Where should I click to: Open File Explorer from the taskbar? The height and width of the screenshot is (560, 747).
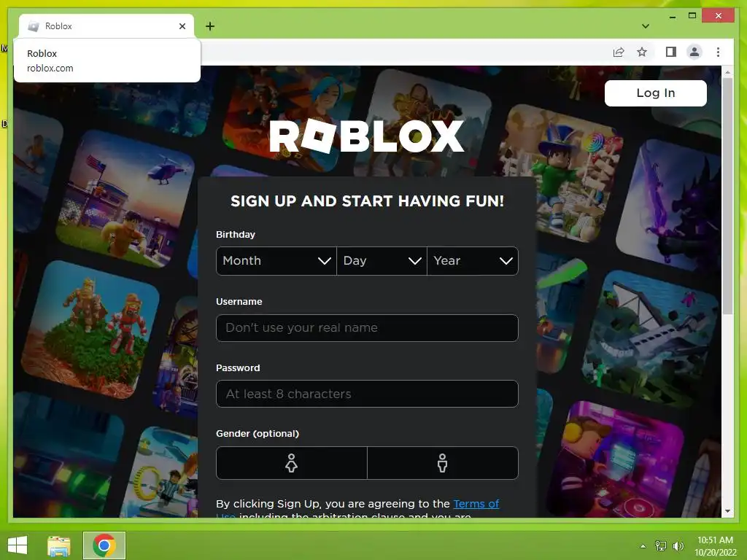[x=58, y=545]
